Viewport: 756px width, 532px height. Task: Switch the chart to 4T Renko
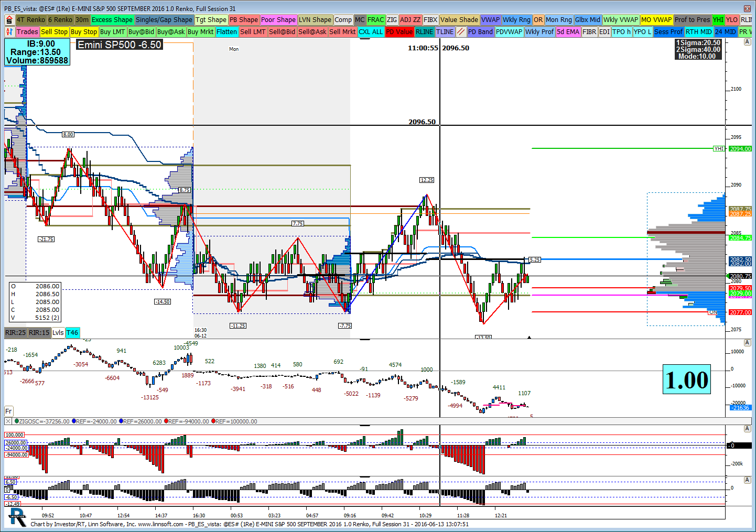[x=31, y=20]
